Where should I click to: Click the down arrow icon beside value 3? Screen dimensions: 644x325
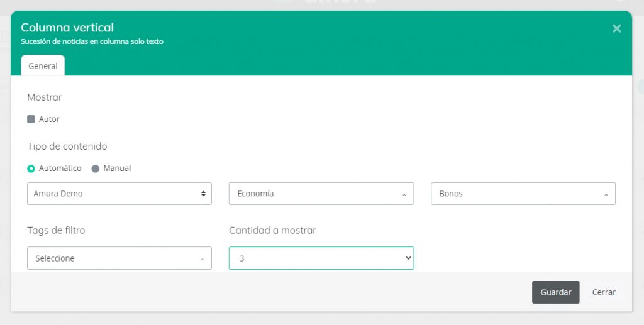click(407, 258)
